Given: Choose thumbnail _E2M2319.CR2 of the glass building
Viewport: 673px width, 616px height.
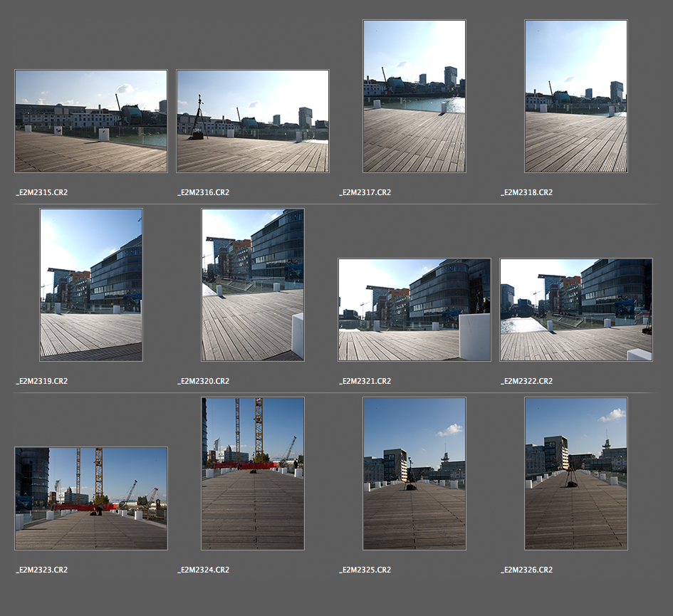Looking at the screenshot, I should (91, 285).
